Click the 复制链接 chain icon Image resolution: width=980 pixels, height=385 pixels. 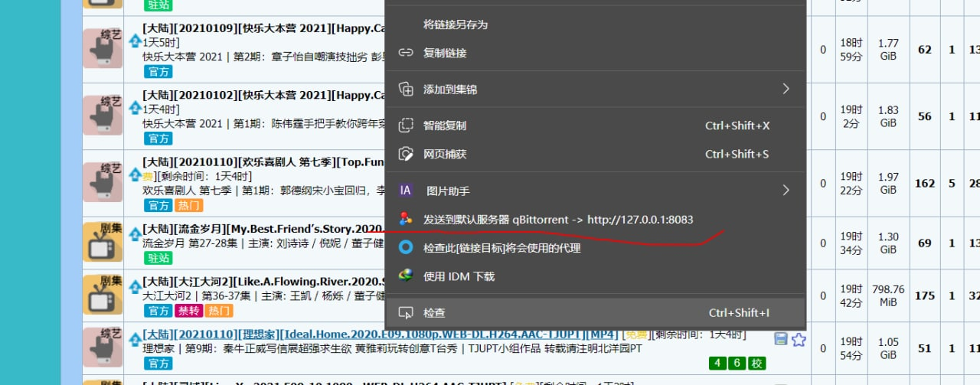[x=407, y=53]
